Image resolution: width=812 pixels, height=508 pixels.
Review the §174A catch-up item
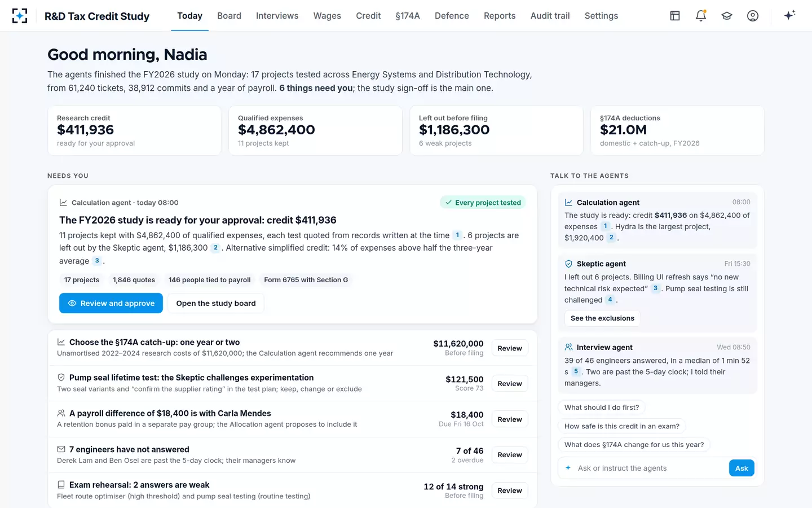pyautogui.click(x=510, y=348)
